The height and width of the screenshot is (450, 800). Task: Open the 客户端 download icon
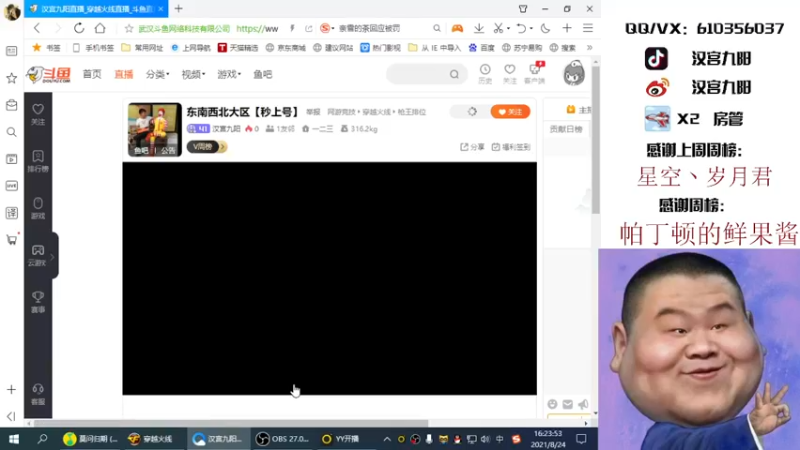pyautogui.click(x=535, y=73)
